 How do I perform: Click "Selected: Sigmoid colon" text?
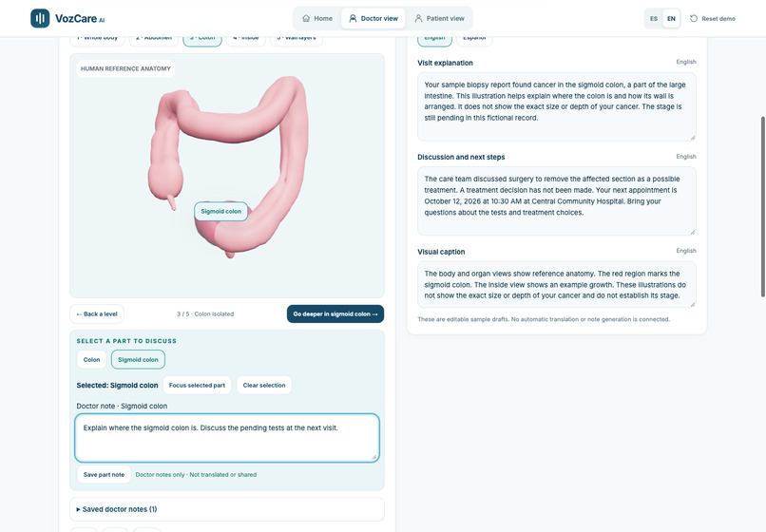117,386
